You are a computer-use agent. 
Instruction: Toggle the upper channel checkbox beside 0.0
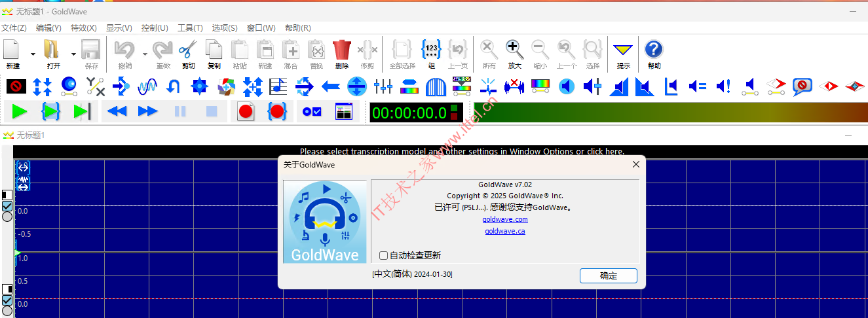click(7, 206)
